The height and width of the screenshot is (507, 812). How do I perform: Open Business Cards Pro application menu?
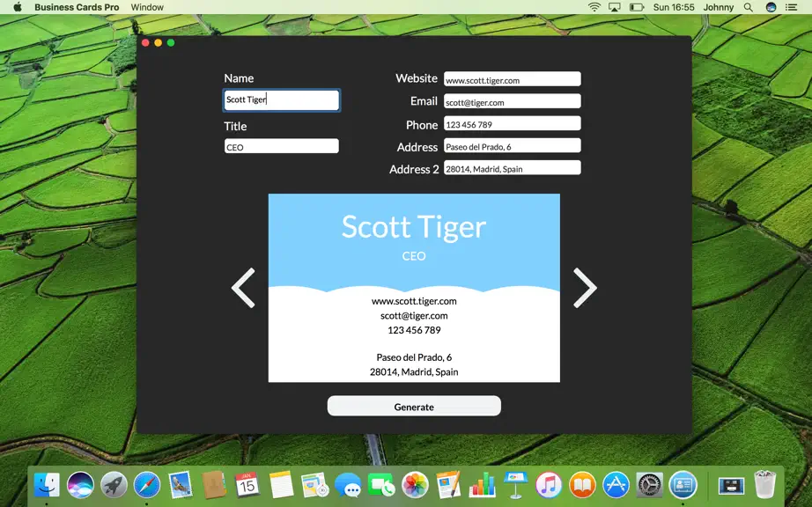pos(77,7)
